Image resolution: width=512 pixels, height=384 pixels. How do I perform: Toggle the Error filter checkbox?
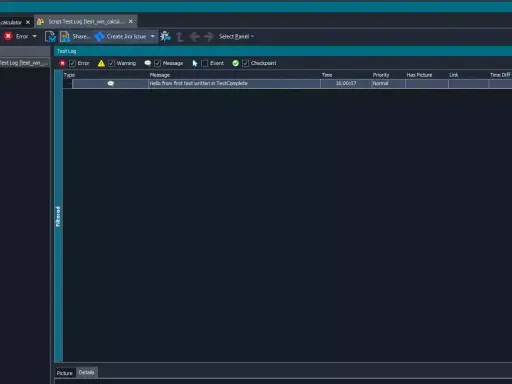point(72,63)
